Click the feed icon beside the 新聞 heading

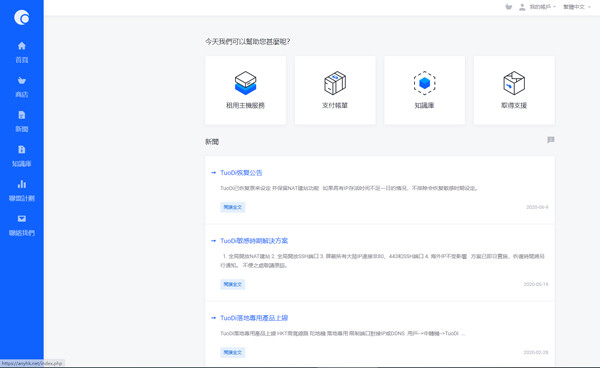click(551, 140)
